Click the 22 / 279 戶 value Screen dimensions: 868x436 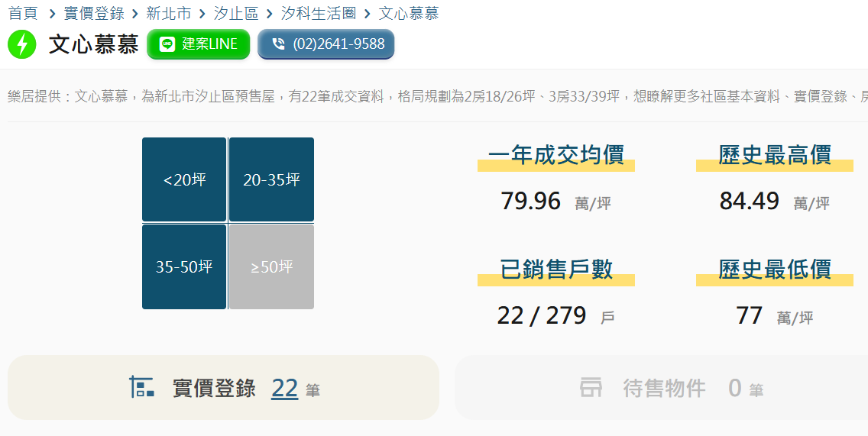[x=555, y=316]
